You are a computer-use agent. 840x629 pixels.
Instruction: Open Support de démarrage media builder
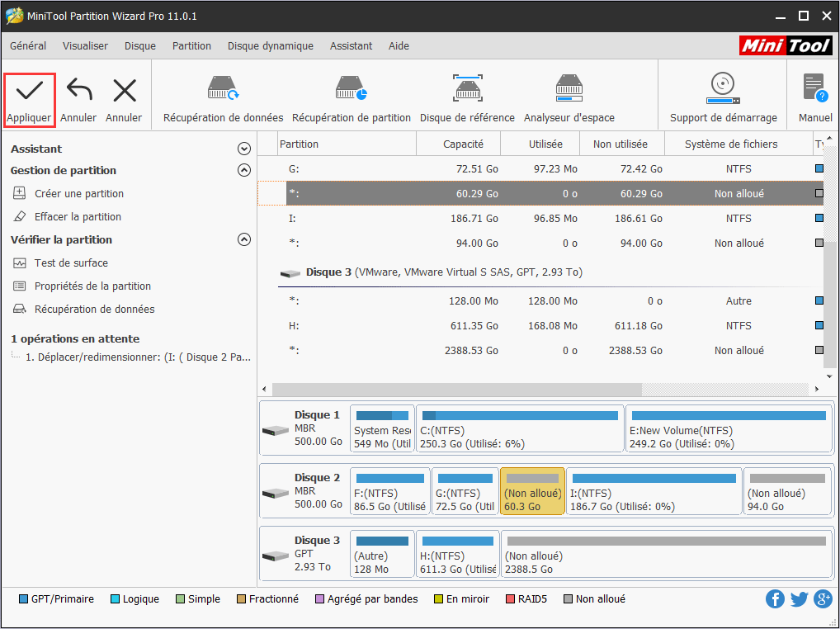coord(723,100)
